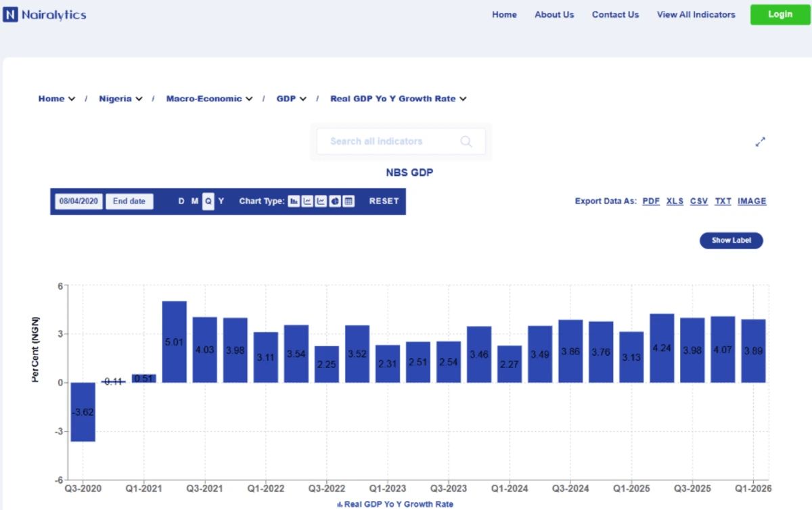Click the Q3-2021 bar showing 4.03
The height and width of the screenshot is (510, 812).
205,350
